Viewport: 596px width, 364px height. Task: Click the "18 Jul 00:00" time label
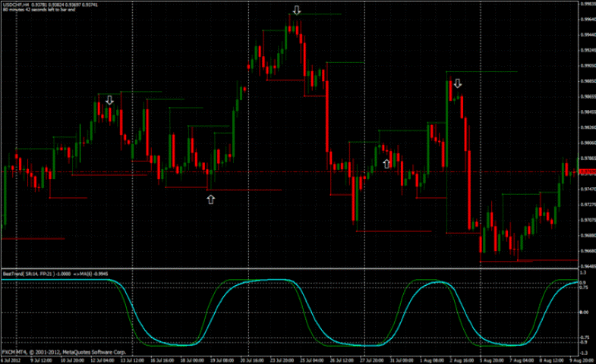click(x=192, y=360)
